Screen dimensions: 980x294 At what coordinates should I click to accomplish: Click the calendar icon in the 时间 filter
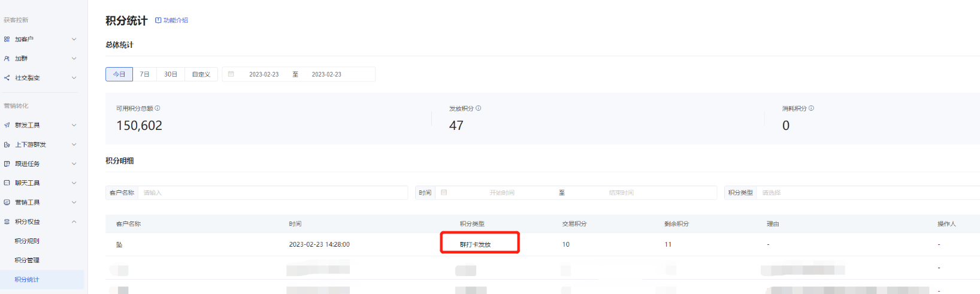(x=444, y=193)
